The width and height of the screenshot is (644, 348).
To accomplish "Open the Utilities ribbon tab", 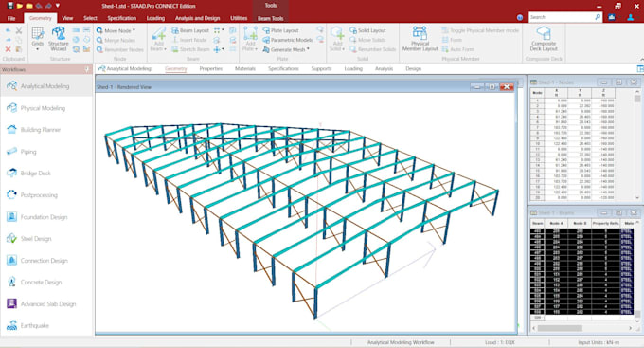I will 239,18.
